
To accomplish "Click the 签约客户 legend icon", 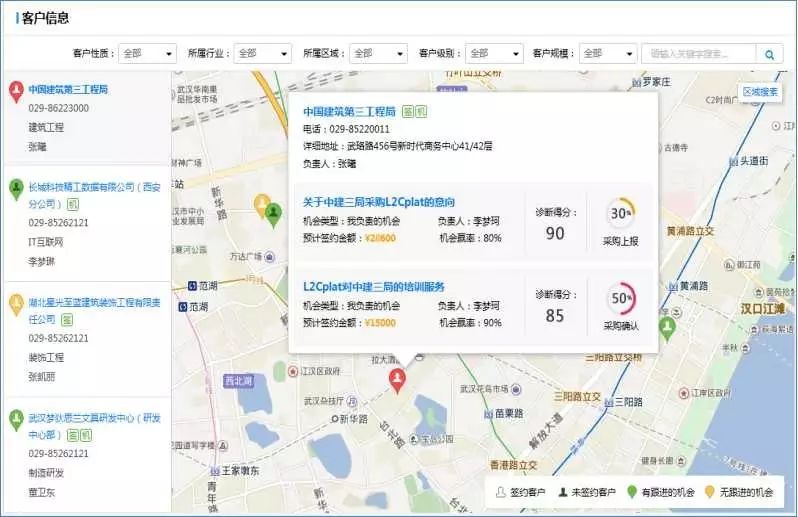I will click(501, 492).
